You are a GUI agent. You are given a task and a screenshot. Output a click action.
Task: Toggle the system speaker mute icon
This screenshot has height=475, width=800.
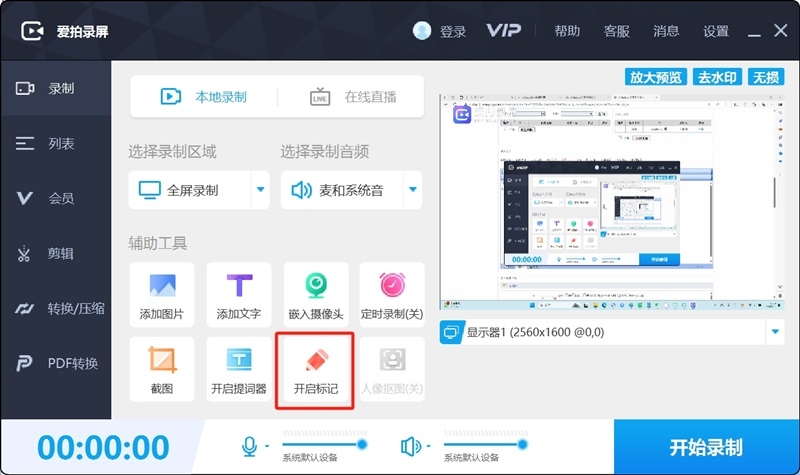tap(411, 446)
